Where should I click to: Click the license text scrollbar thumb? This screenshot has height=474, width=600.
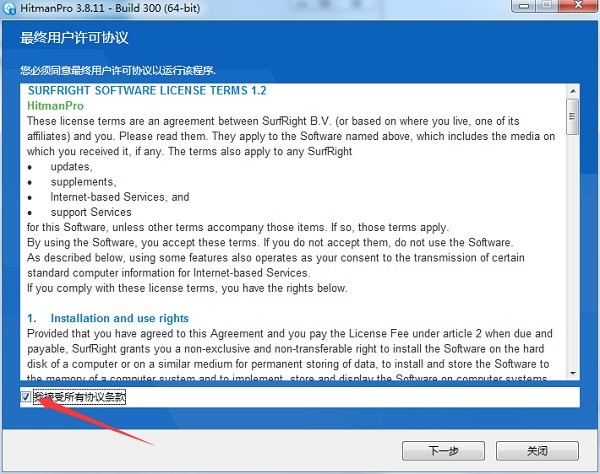(572, 117)
